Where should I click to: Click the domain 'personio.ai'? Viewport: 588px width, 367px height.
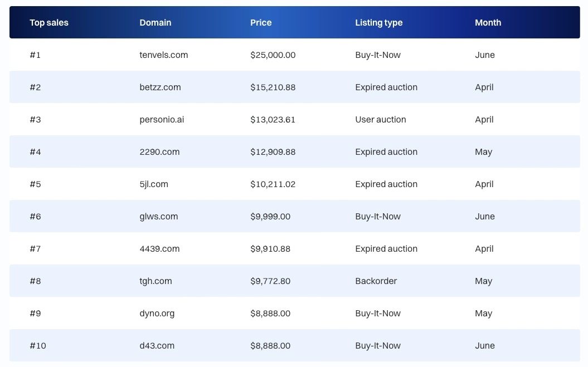[x=162, y=120]
